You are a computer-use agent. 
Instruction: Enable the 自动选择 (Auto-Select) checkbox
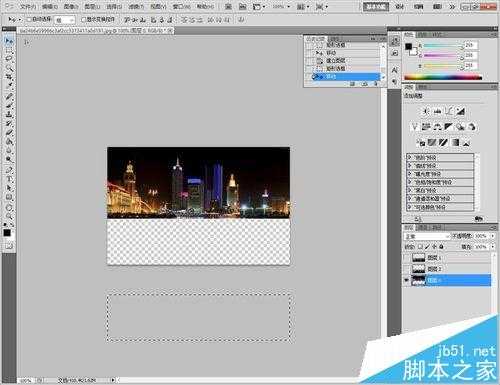(29, 20)
